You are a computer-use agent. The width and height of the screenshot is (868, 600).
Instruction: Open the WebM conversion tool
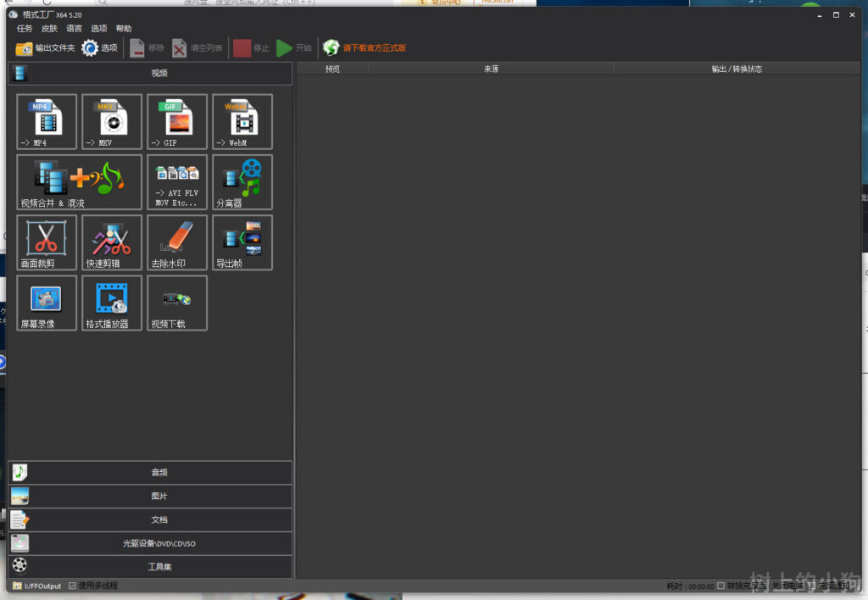(242, 121)
